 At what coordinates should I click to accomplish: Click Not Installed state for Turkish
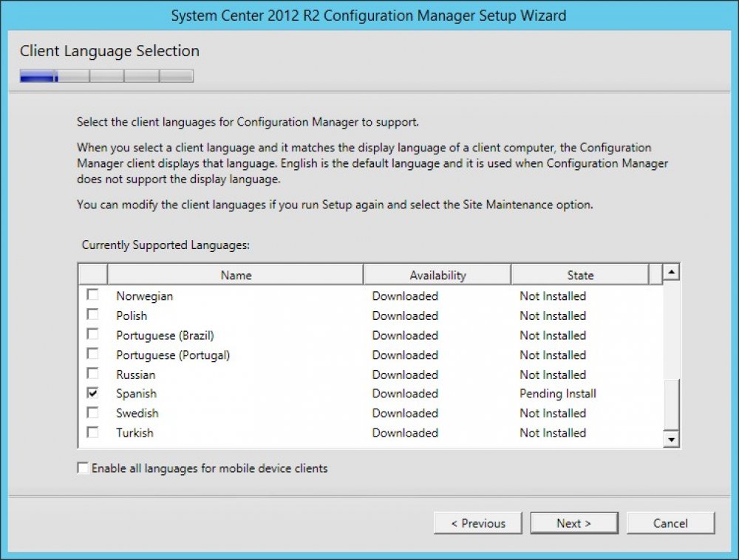(x=553, y=433)
